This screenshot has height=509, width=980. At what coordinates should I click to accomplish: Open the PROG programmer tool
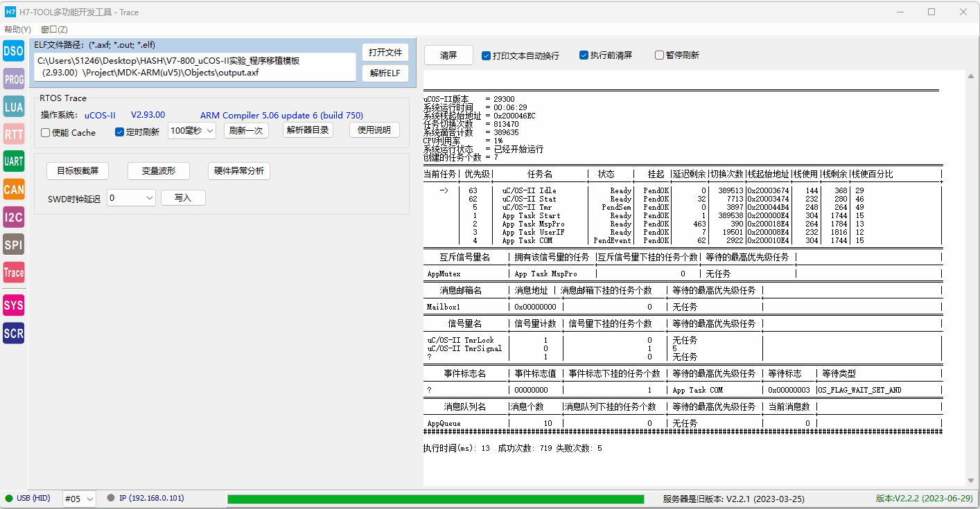point(14,80)
